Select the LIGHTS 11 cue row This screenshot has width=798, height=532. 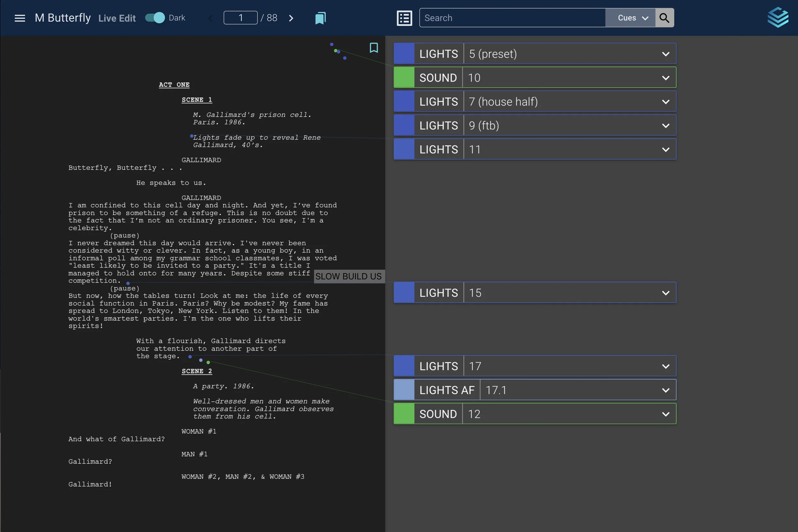(543, 149)
